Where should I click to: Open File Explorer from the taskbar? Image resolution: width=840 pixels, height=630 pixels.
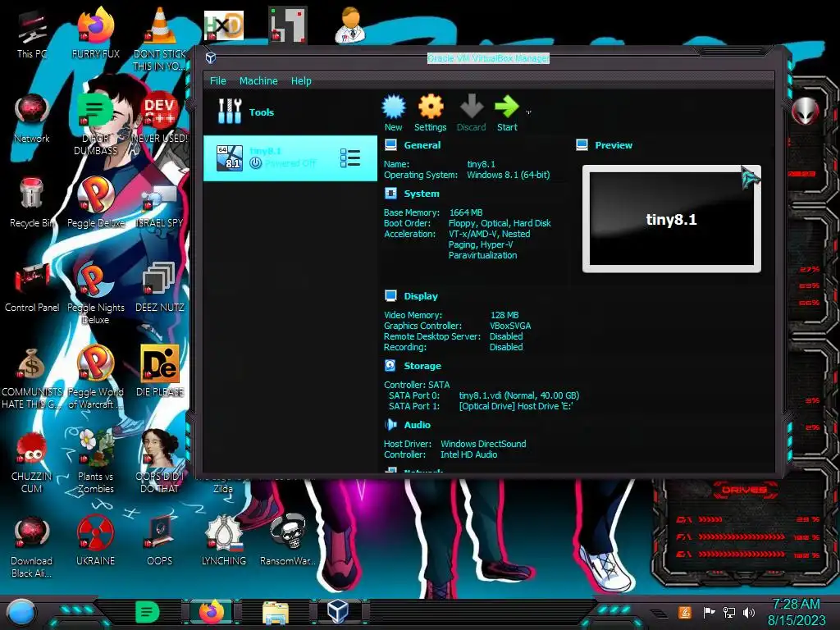click(x=276, y=612)
